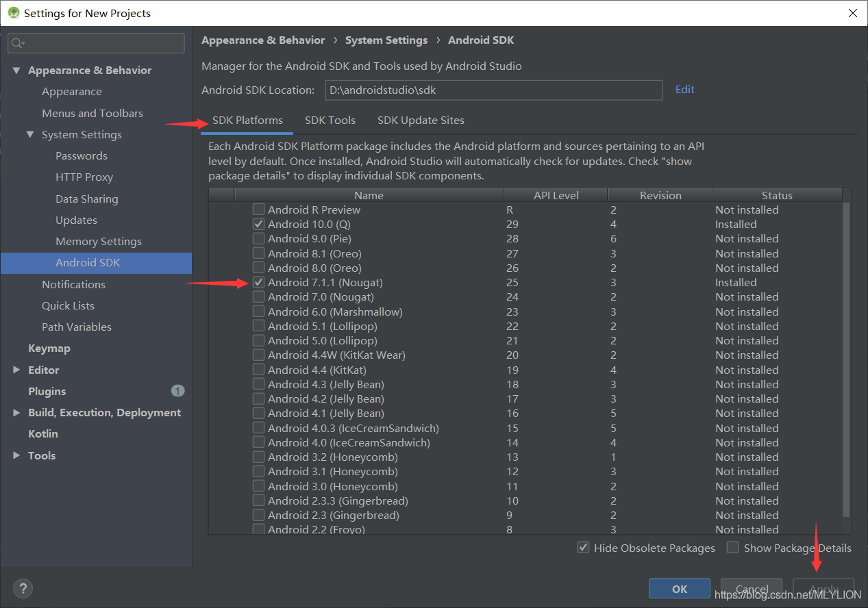Sort by API Level column header
The width and height of the screenshot is (868, 608).
(556, 195)
